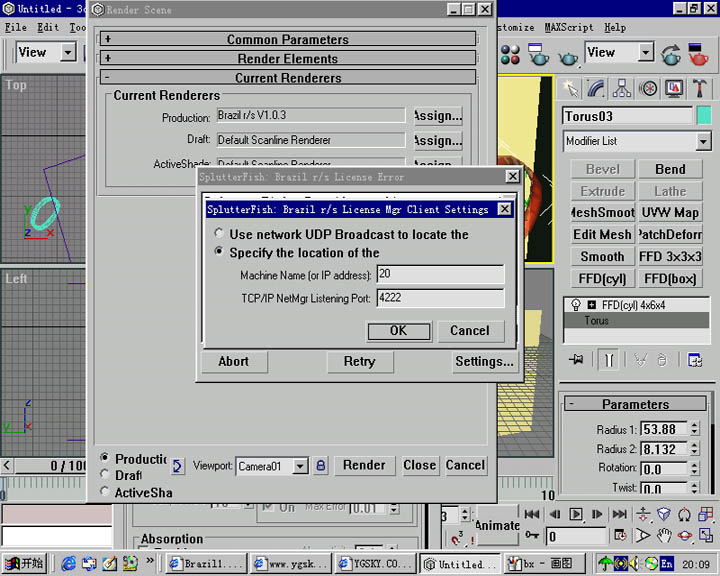720x576 pixels.
Task: Open the Material Editor spheres icon
Action: (510, 54)
